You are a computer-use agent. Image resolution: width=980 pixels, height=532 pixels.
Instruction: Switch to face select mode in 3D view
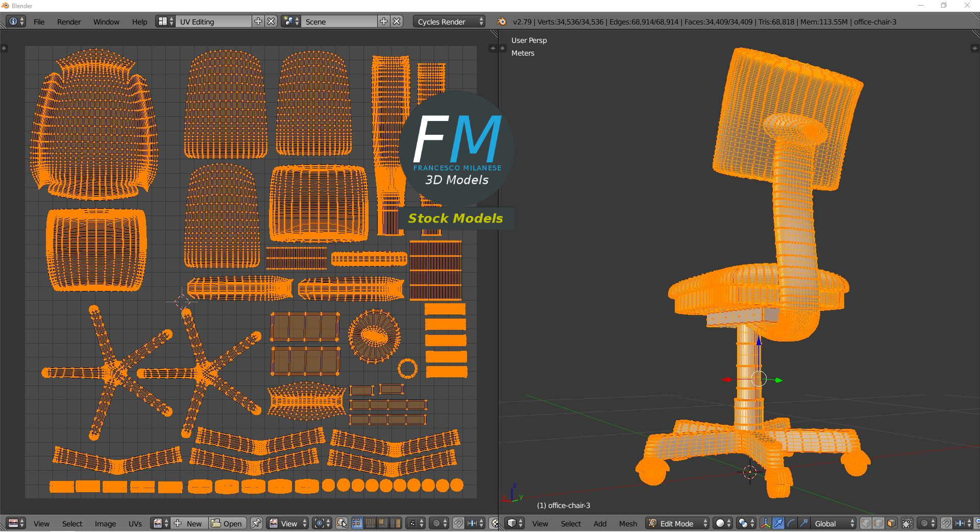click(891, 523)
